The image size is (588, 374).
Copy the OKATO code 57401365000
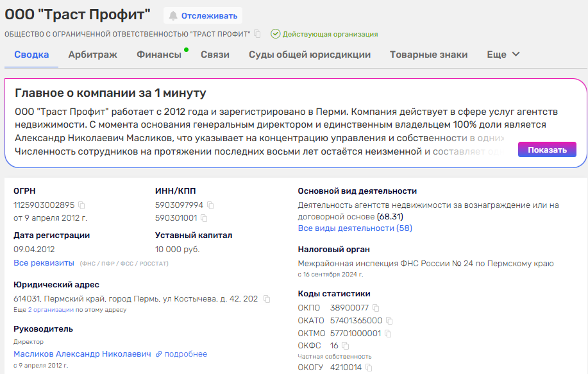pyautogui.click(x=389, y=321)
